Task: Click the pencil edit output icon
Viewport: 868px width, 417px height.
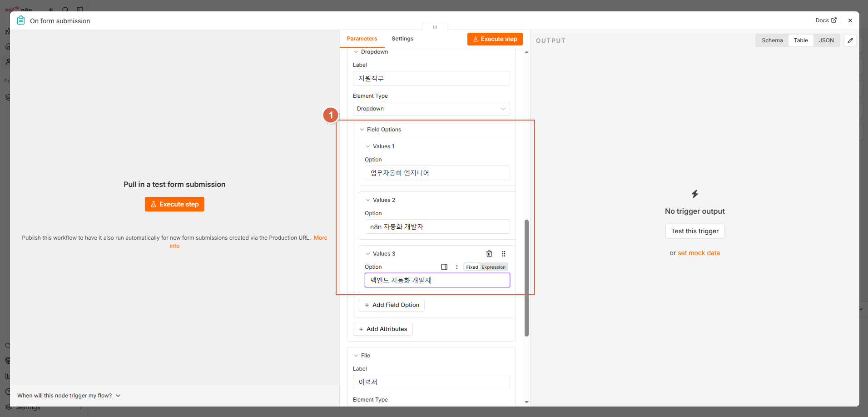Action: click(850, 40)
